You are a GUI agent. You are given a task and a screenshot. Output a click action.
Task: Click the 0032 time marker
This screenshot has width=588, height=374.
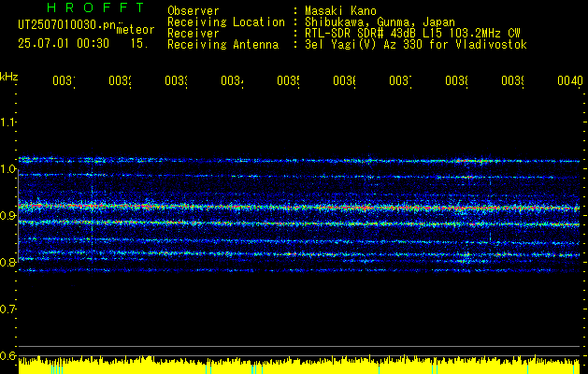pos(120,80)
